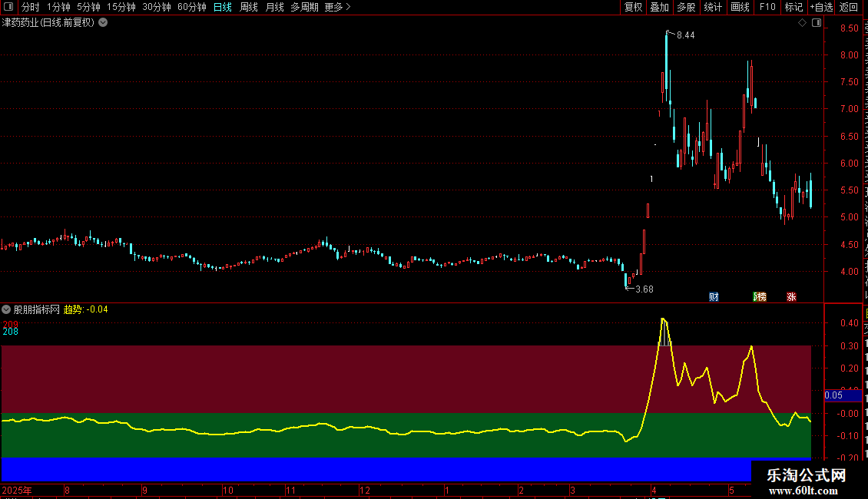Open indicator panel dropdown circle icon
This screenshot has height=499, width=868.
(6, 309)
